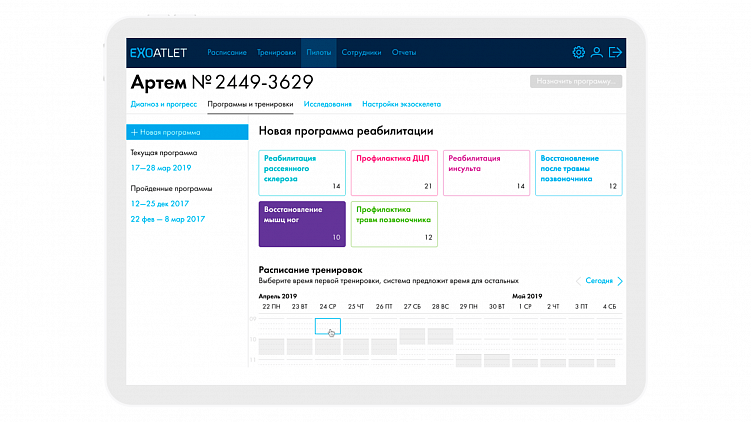This screenshot has height=422, width=751.
Task: Open Отчеты in top navigation
Action: tap(404, 53)
